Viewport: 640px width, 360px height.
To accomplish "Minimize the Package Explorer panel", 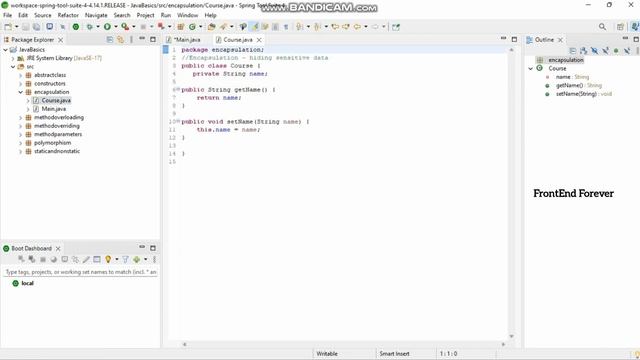I will click(142, 39).
